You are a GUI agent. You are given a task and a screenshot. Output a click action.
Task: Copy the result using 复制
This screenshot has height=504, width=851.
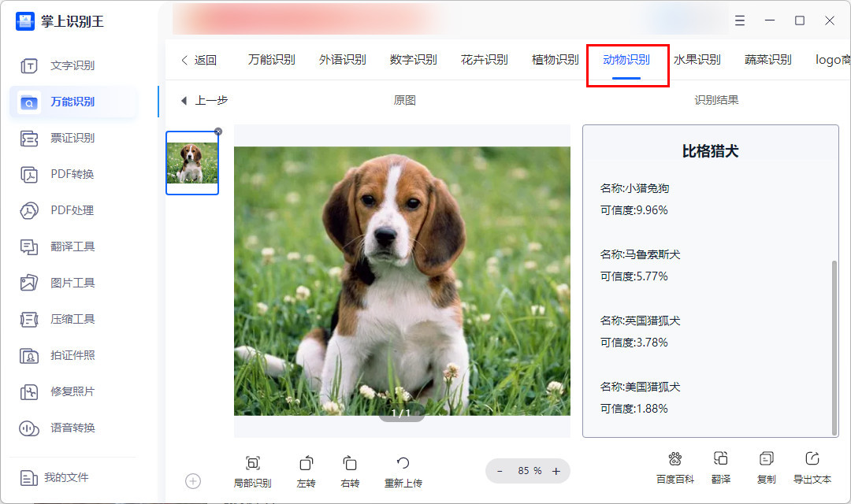pos(765,467)
